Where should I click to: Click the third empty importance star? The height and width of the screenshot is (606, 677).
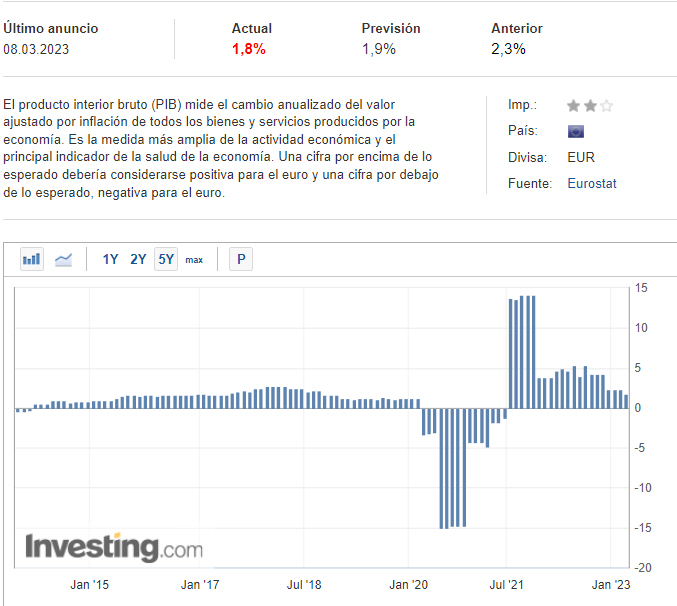pos(606,105)
